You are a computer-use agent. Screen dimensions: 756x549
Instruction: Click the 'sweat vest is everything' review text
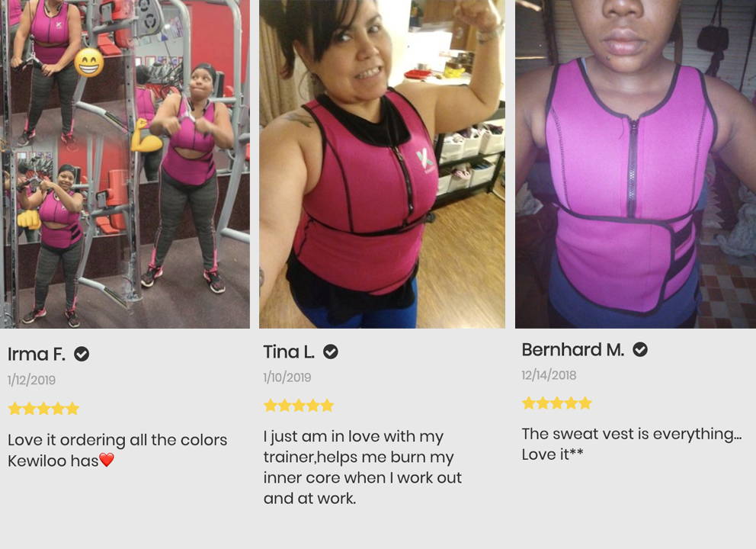point(632,444)
